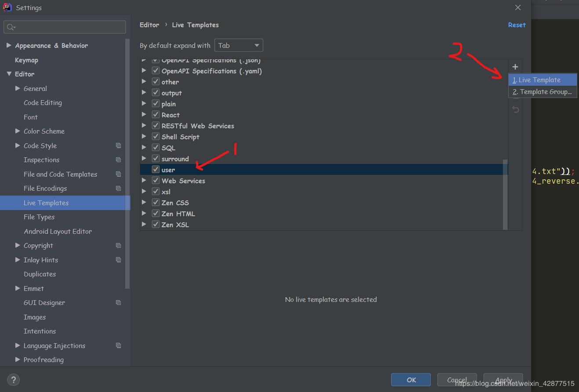Image resolution: width=579 pixels, height=392 pixels.
Task: Open the Duplicates settings page
Action: coord(40,274)
